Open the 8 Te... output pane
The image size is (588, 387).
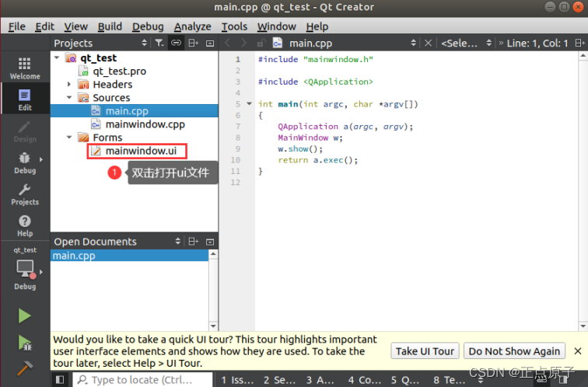coord(450,380)
